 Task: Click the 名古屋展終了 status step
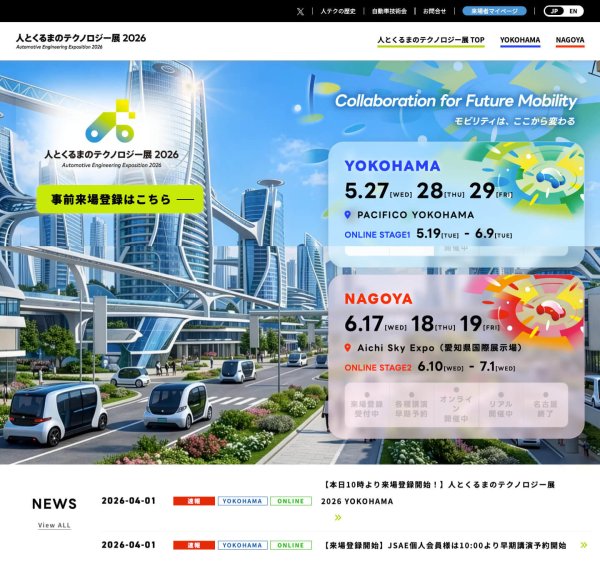[x=545, y=405]
